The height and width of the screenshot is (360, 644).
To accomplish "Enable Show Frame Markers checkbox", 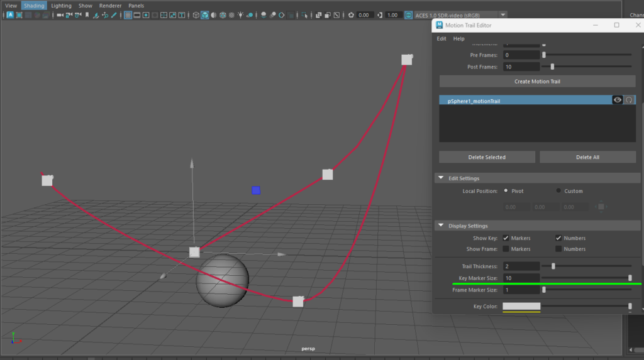I will (x=506, y=249).
